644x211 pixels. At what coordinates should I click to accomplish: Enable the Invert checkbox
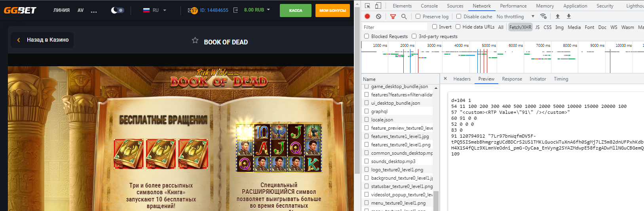pyautogui.click(x=435, y=27)
